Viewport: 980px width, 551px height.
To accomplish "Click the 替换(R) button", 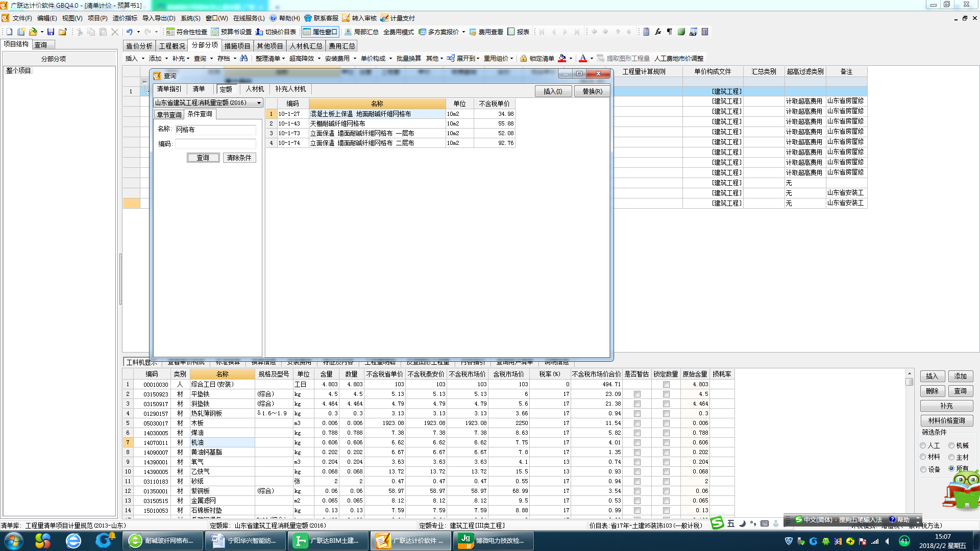I will (592, 91).
